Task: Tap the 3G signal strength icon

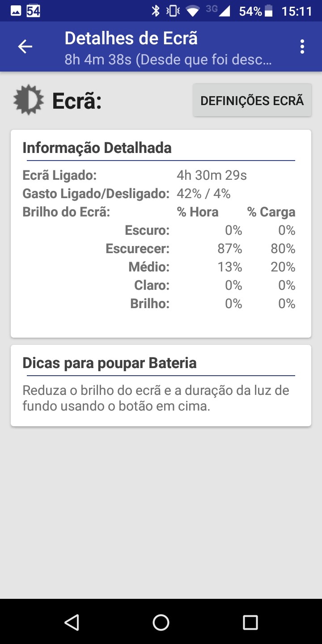Action: pos(218,11)
